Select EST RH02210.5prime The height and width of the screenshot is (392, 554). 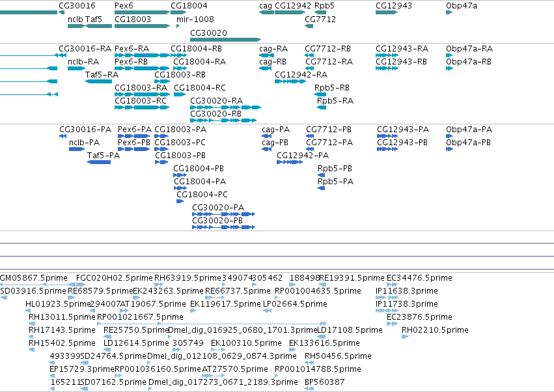click(x=435, y=329)
